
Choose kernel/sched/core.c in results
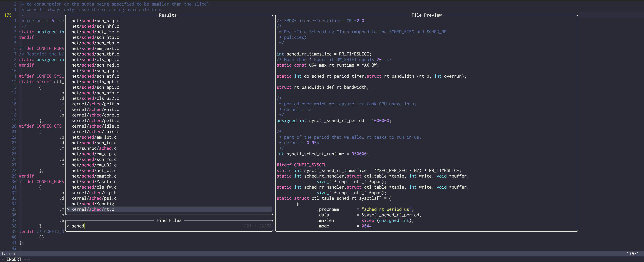[x=95, y=115]
